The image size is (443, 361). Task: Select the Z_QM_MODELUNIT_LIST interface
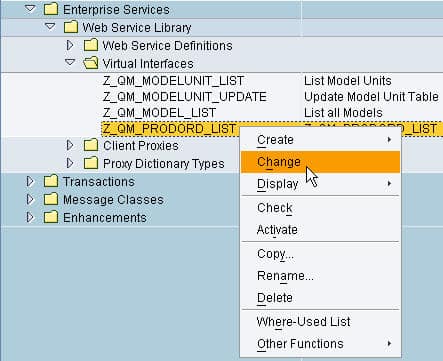(x=173, y=81)
